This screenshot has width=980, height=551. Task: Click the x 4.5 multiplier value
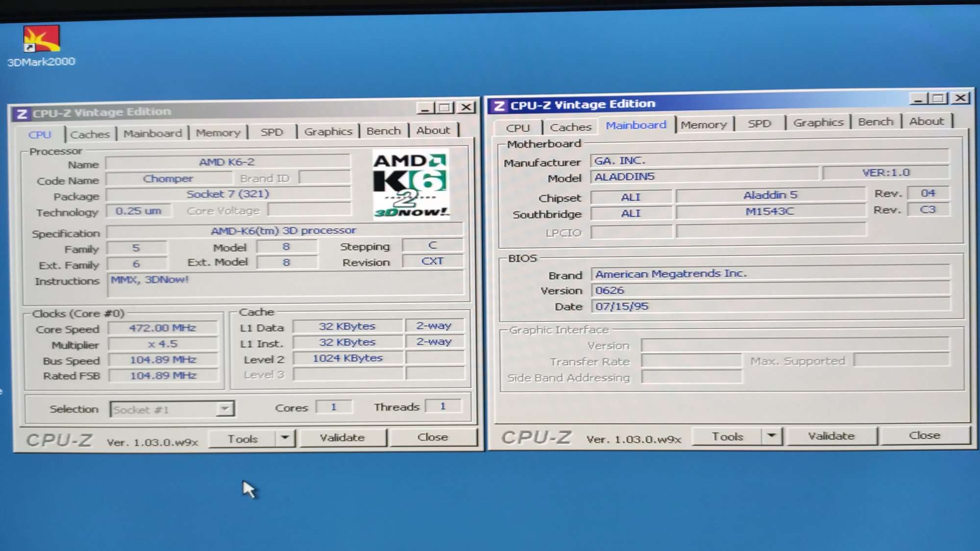click(163, 344)
